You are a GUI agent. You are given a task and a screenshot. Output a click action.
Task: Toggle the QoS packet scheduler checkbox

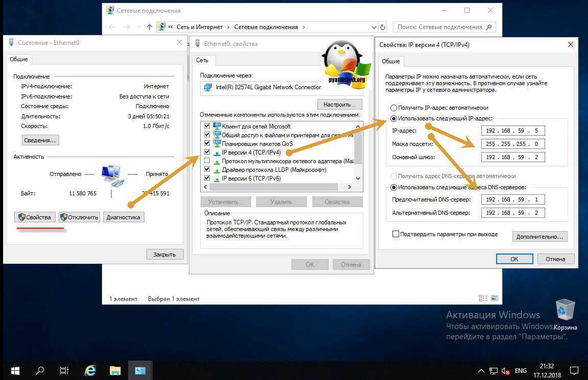point(207,143)
